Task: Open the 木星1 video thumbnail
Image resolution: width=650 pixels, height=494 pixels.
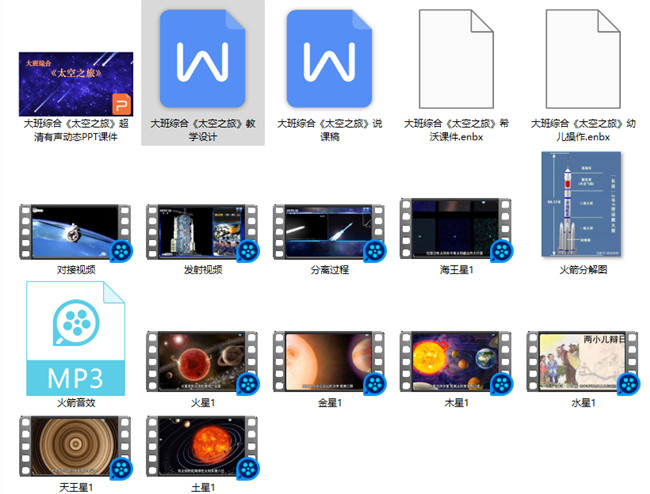Action: click(456, 362)
